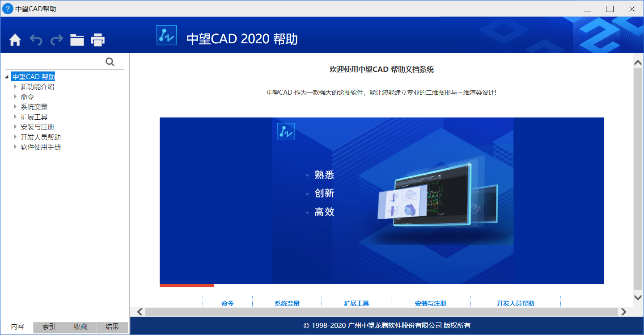
Task: Click the Home icon in the toolbar
Action: click(x=15, y=40)
